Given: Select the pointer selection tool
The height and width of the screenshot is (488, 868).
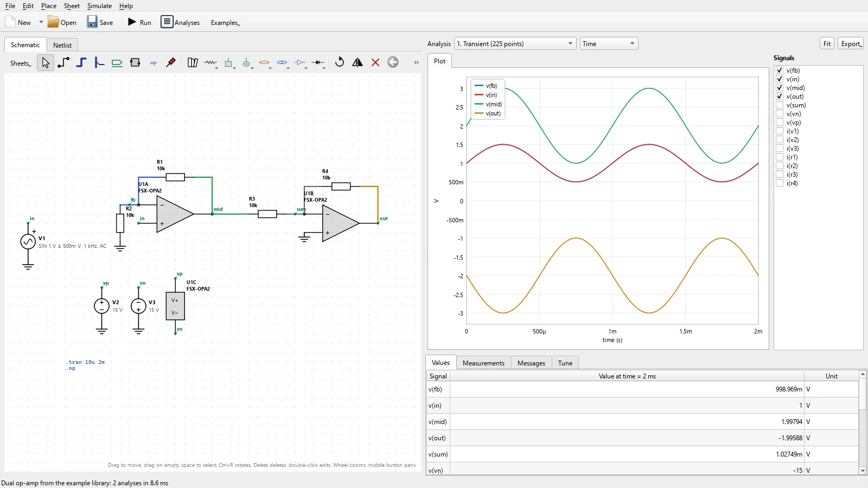Looking at the screenshot, I should [46, 63].
